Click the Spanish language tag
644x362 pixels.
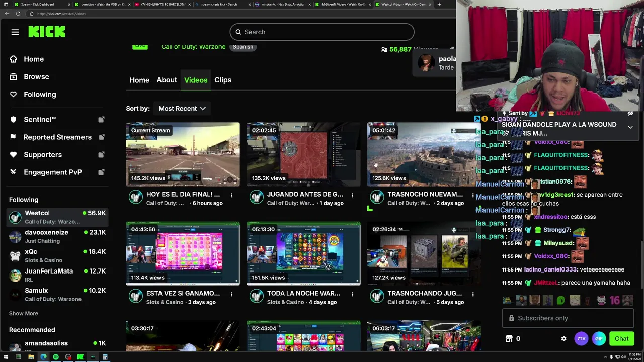pos(243,47)
